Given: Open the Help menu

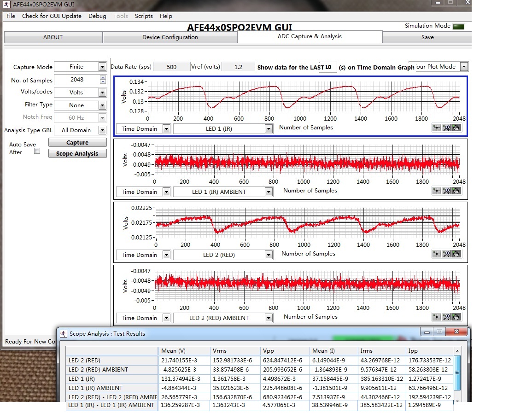Looking at the screenshot, I should click(x=166, y=16).
